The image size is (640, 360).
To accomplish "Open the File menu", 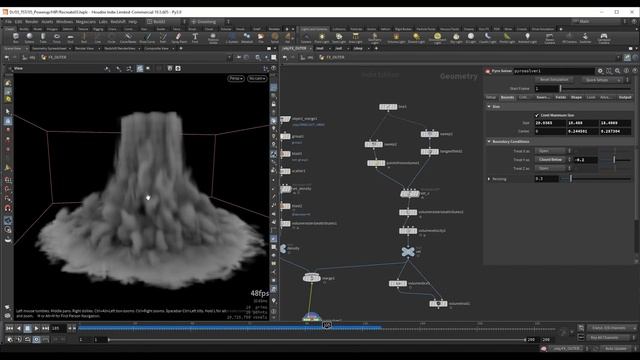I will point(8,22).
